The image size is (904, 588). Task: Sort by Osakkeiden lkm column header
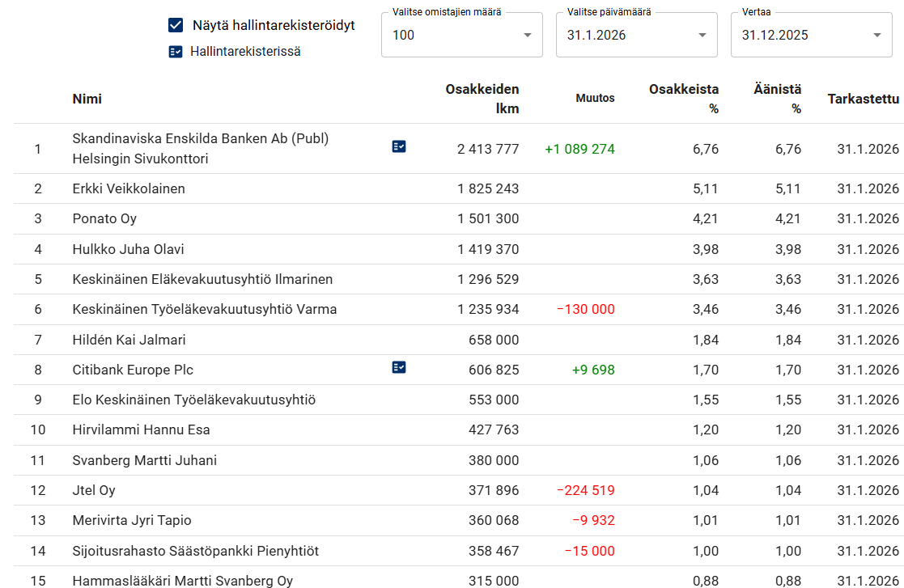[482, 99]
